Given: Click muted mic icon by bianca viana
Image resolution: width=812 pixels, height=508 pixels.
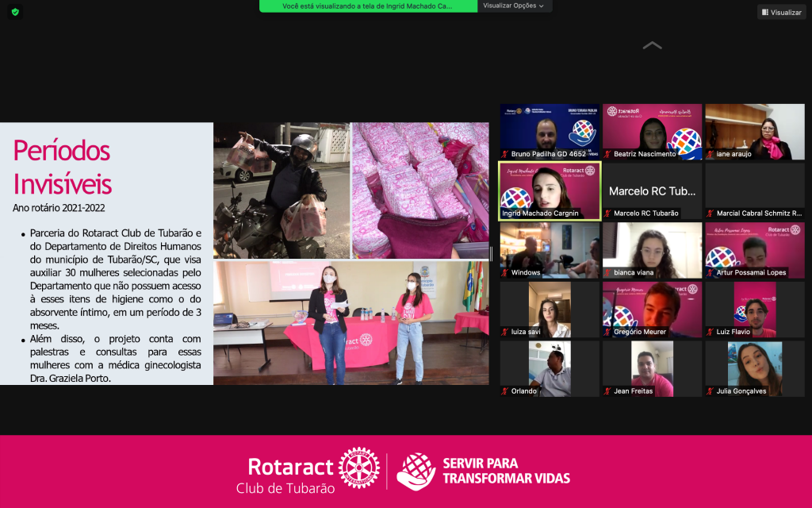Looking at the screenshot, I should coord(607,272).
